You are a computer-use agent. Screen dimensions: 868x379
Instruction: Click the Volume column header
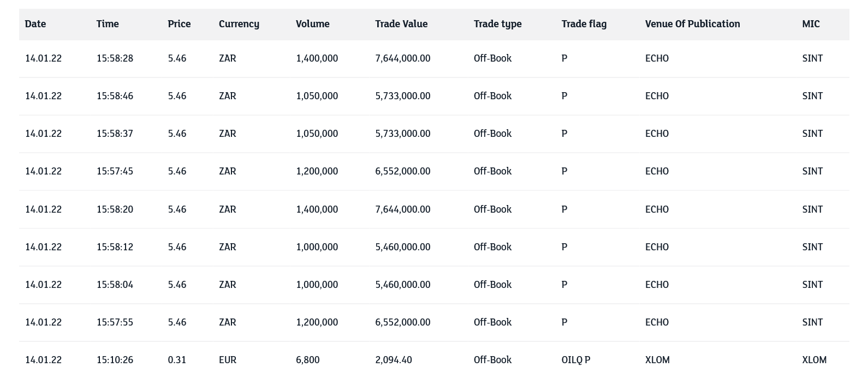(x=312, y=24)
